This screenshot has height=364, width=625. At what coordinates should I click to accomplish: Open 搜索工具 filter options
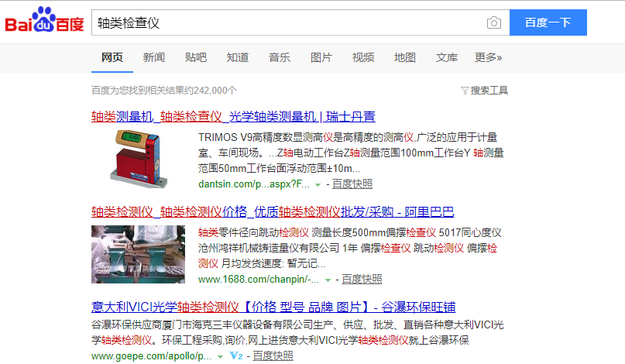(489, 91)
